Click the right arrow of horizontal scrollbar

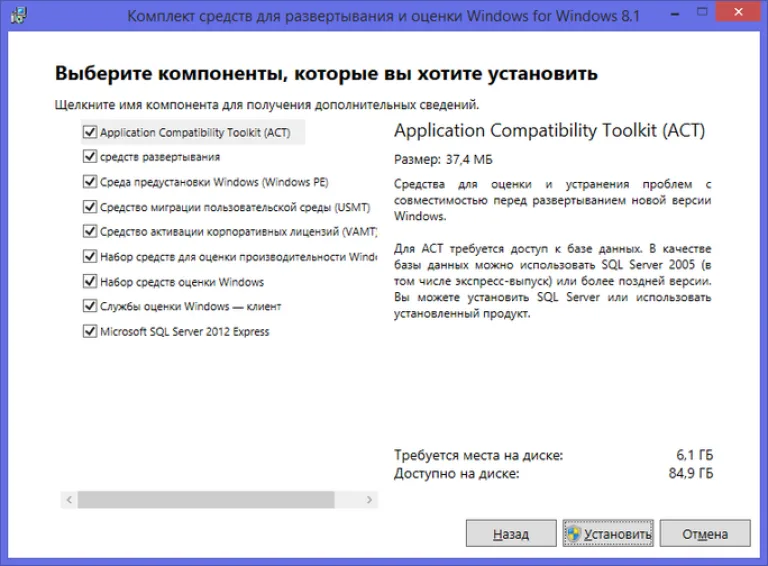[369, 500]
